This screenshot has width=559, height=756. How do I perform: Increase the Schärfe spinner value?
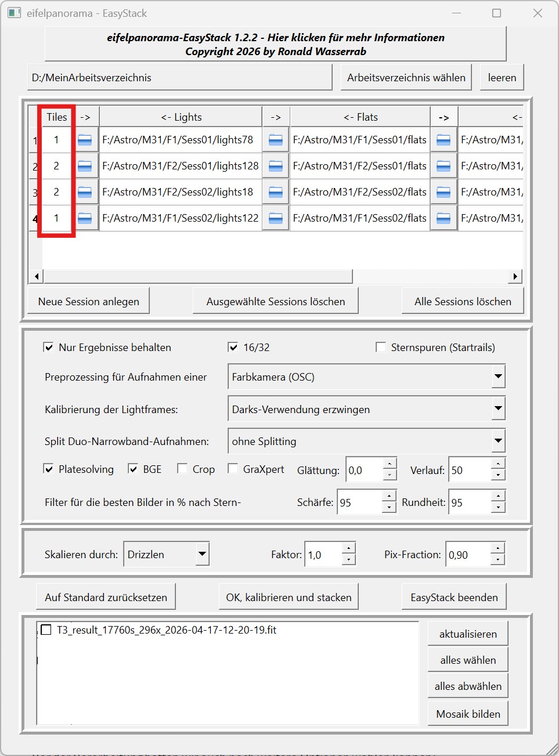tap(390, 497)
